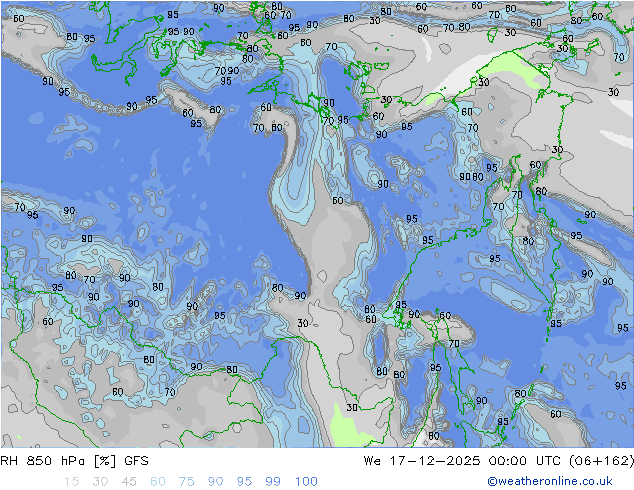Viewport: 634px width, 490px height.
Task: Click the "RH 850 hPa [%] GFS" map title
Action: (74, 461)
